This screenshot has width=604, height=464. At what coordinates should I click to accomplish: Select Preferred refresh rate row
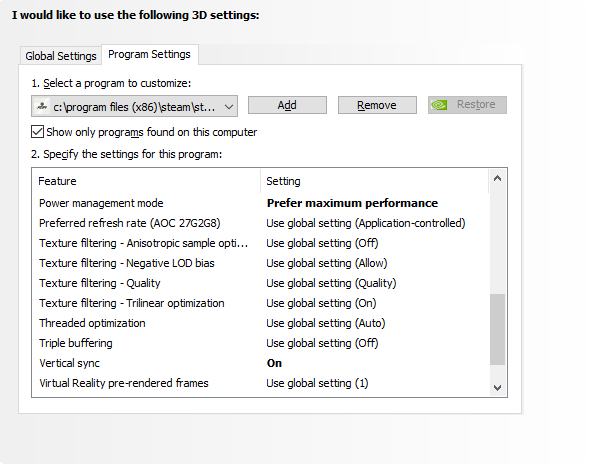(x=130, y=223)
